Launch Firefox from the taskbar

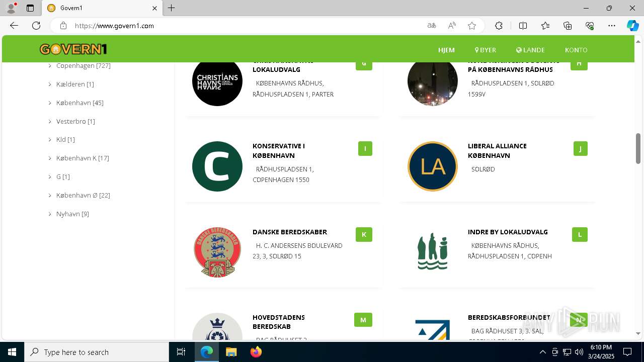(256, 352)
